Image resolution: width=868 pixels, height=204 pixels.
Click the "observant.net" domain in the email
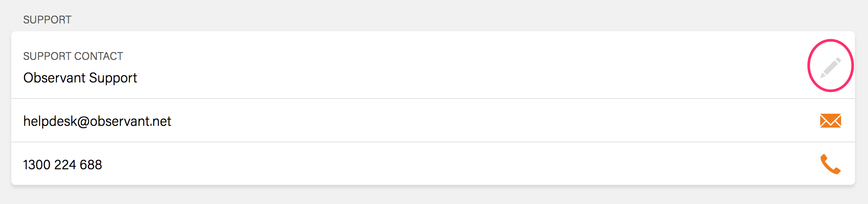coord(130,121)
